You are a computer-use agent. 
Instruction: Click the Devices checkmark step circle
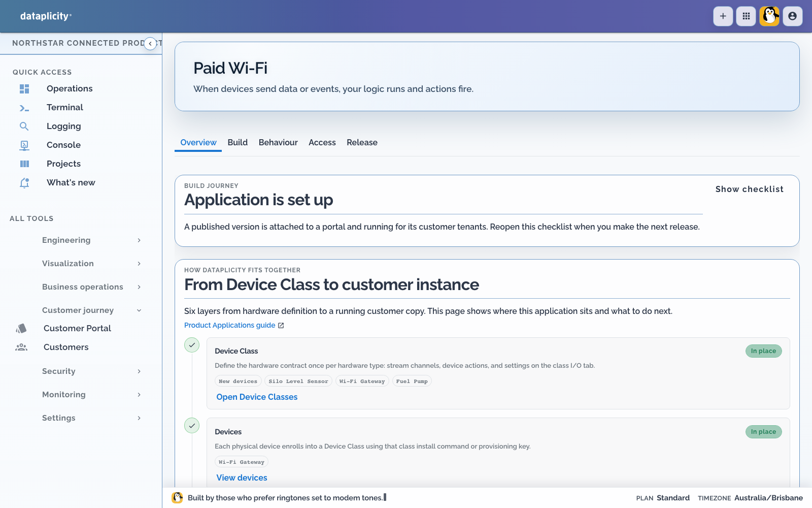[x=192, y=426]
